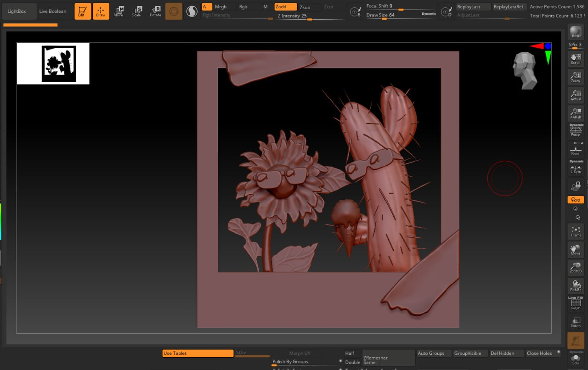Render with the BPR button
588x370 pixels.
coord(576,33)
